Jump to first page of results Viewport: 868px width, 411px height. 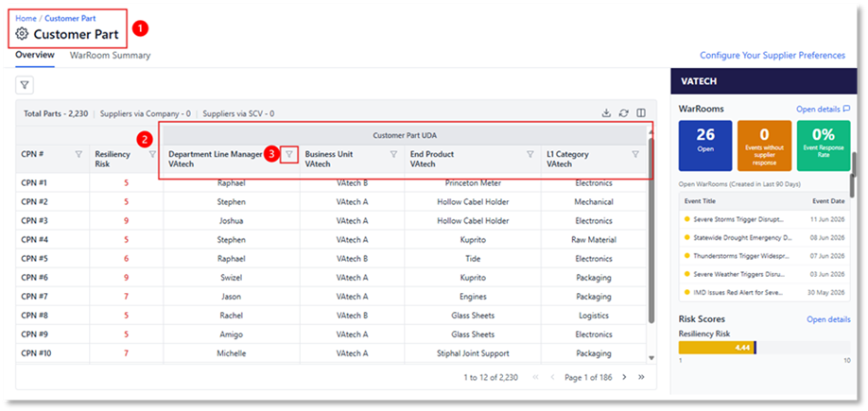(535, 377)
